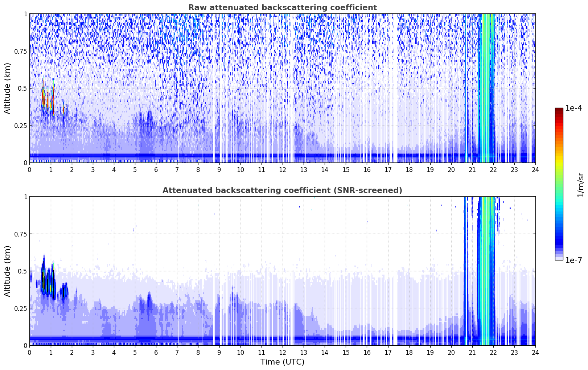The image size is (588, 370).
Task: Click the "1/m/sr" colorbar unit label
Action: (580, 184)
